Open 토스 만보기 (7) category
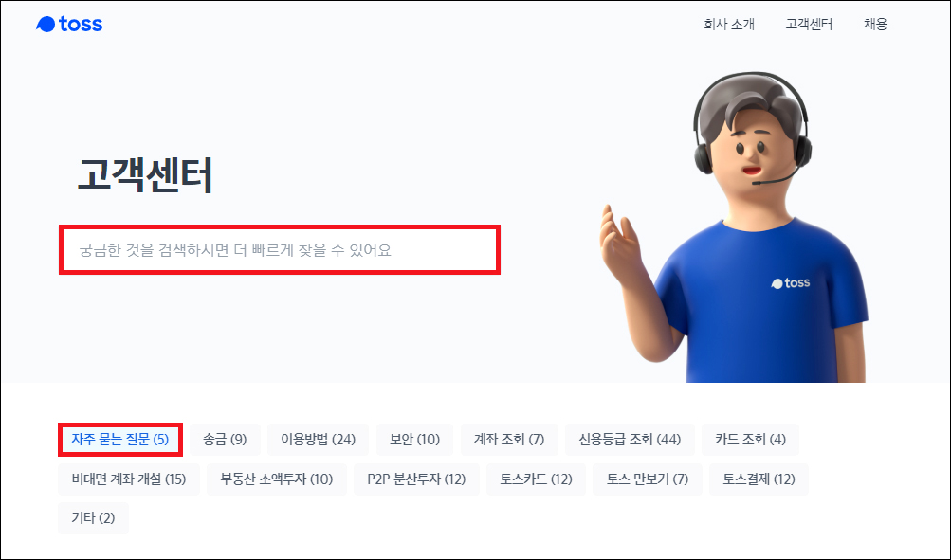This screenshot has width=951, height=560. [x=648, y=479]
